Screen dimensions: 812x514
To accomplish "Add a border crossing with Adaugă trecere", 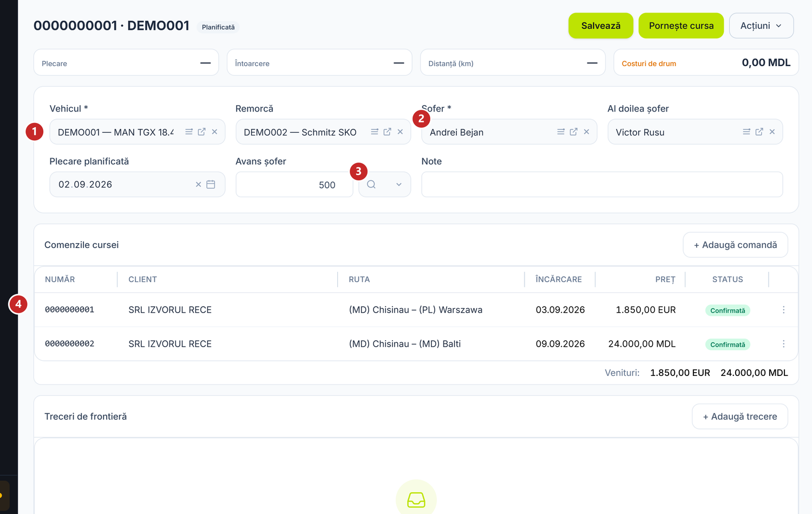I will point(739,417).
